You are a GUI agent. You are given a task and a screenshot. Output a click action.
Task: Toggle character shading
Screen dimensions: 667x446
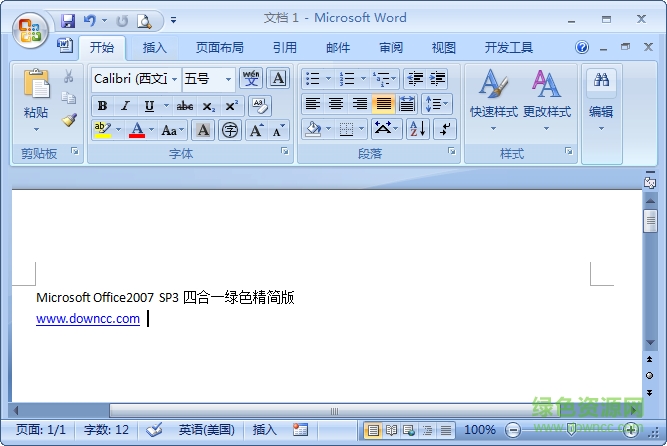click(x=203, y=130)
